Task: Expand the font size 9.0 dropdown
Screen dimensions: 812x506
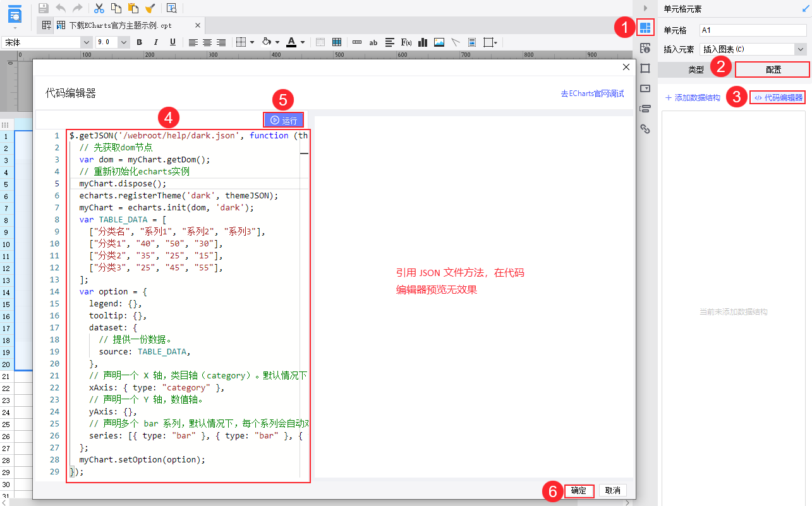Action: 124,42
